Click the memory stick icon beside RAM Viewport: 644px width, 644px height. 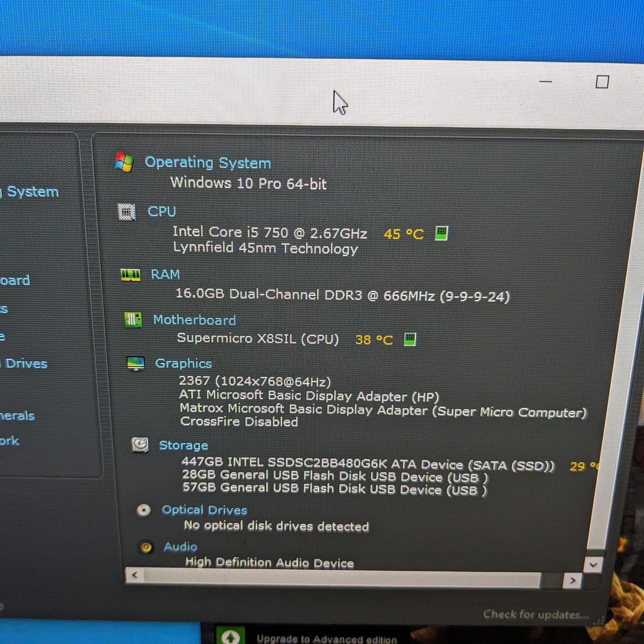tap(130, 275)
